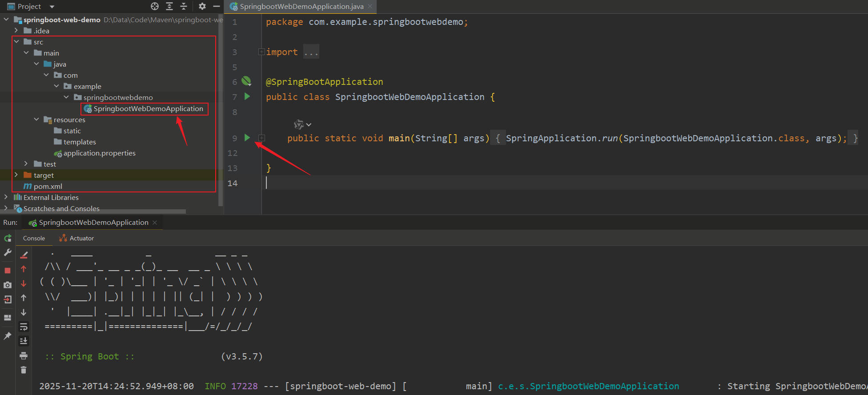The image size is (868, 395).
Task: Open the Project view dropdown
Action: 52,7
